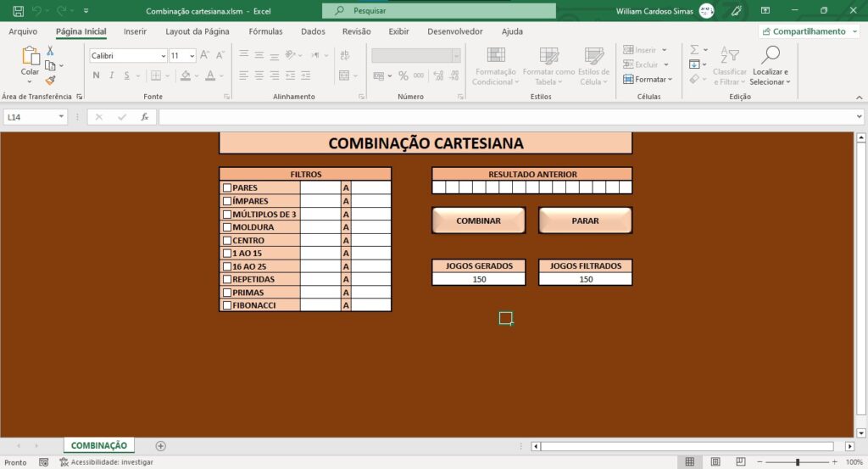The image size is (868, 469).
Task: Activate the Format Painter brush
Action: (50, 81)
